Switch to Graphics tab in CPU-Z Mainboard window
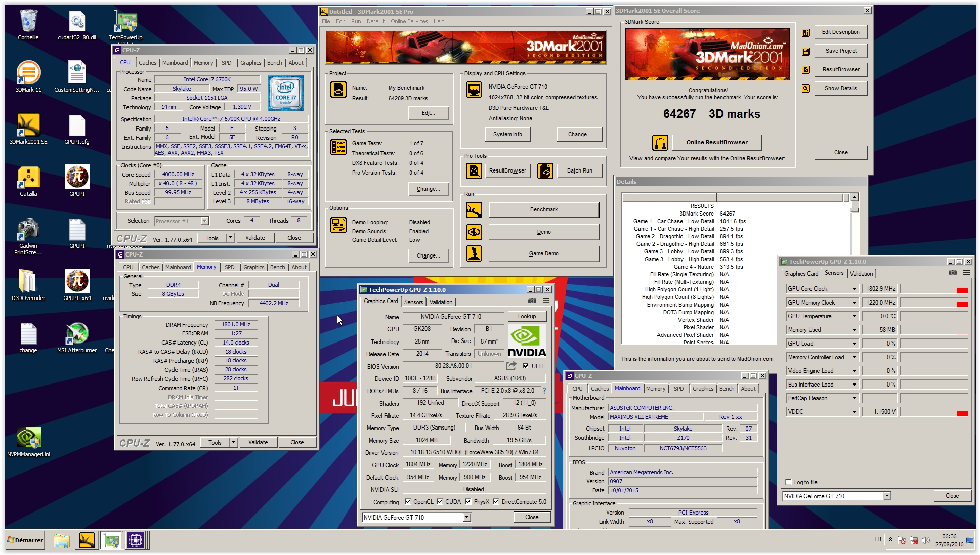 point(703,389)
